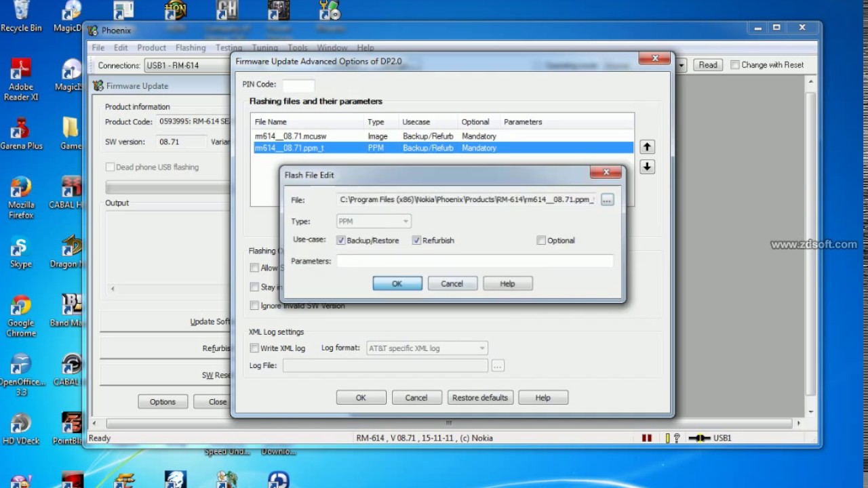Image resolution: width=868 pixels, height=488 pixels.
Task: Open the Games folder on desktop
Action: coord(71,133)
